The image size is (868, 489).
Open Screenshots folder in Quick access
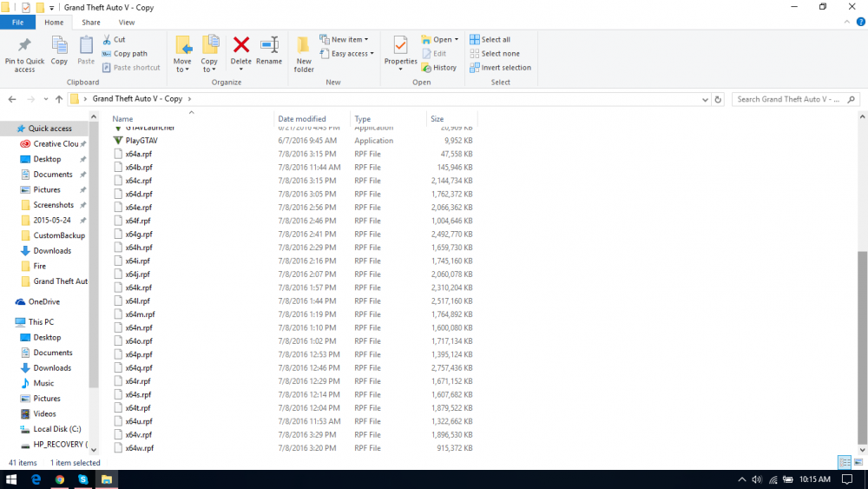53,205
